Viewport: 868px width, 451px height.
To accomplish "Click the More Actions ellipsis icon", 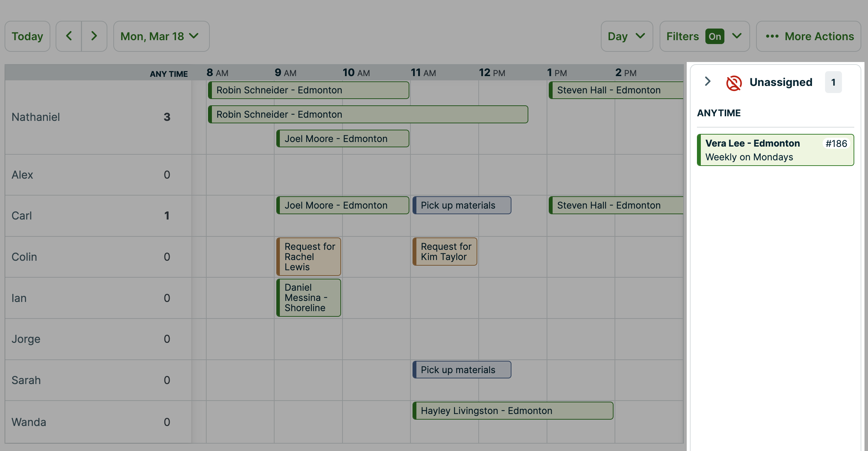I will coord(772,36).
